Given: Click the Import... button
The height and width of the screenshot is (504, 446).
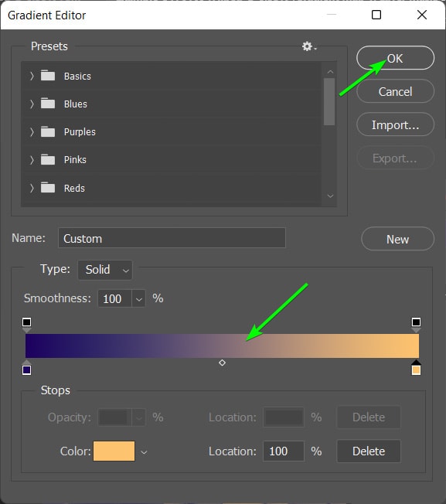Looking at the screenshot, I should (395, 124).
